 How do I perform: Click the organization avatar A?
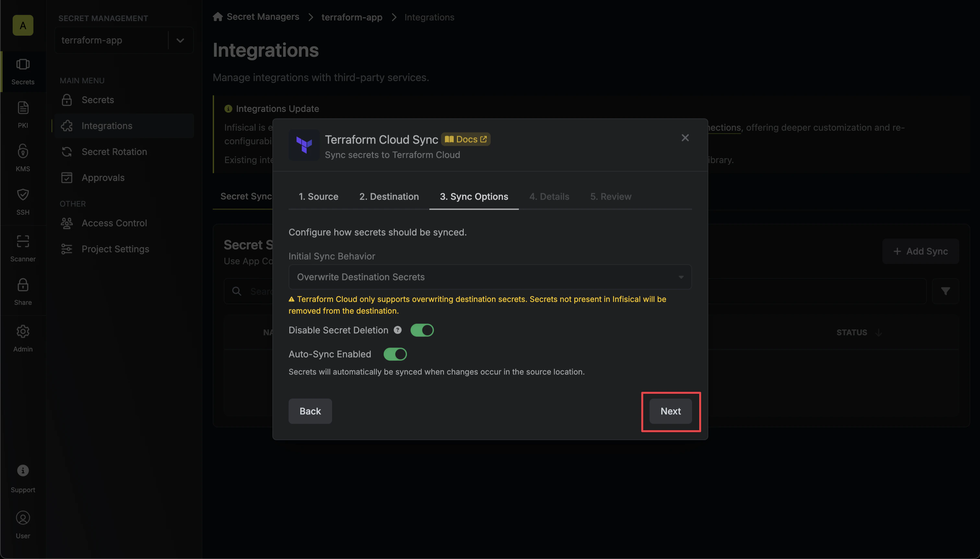23,25
